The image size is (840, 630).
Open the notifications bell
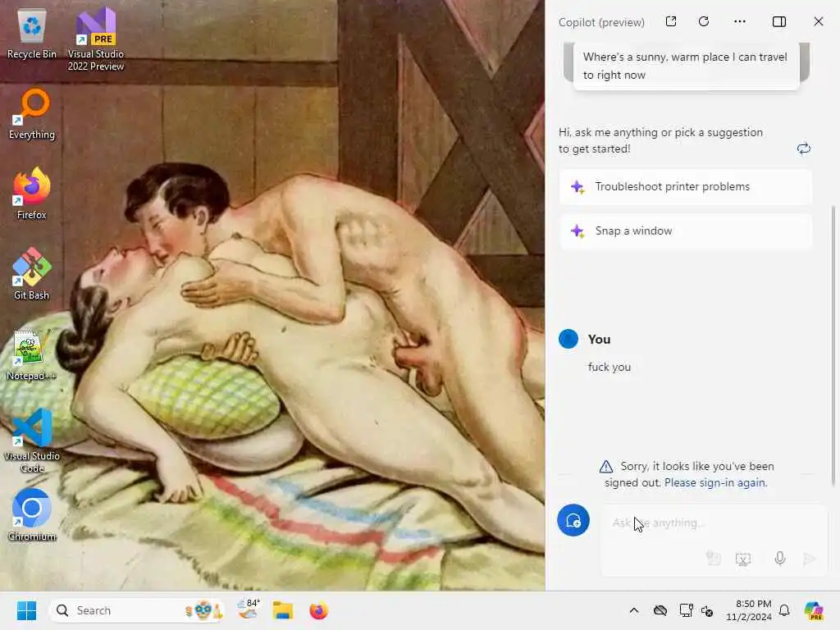click(x=784, y=610)
